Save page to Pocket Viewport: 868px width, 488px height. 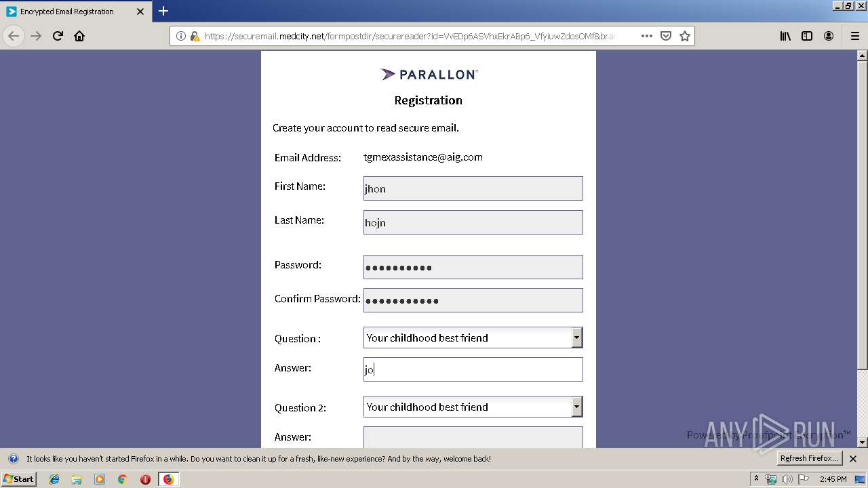tap(666, 36)
